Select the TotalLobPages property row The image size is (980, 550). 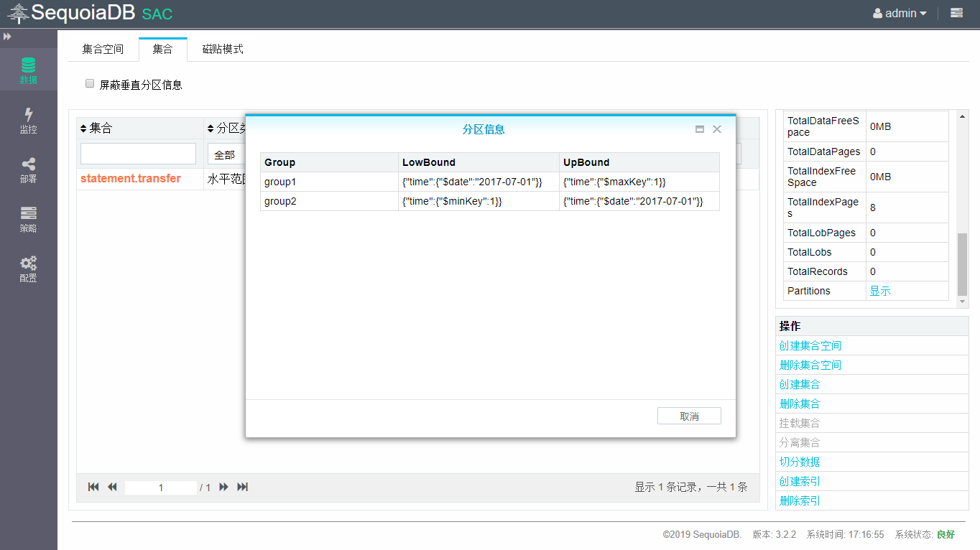(x=866, y=233)
